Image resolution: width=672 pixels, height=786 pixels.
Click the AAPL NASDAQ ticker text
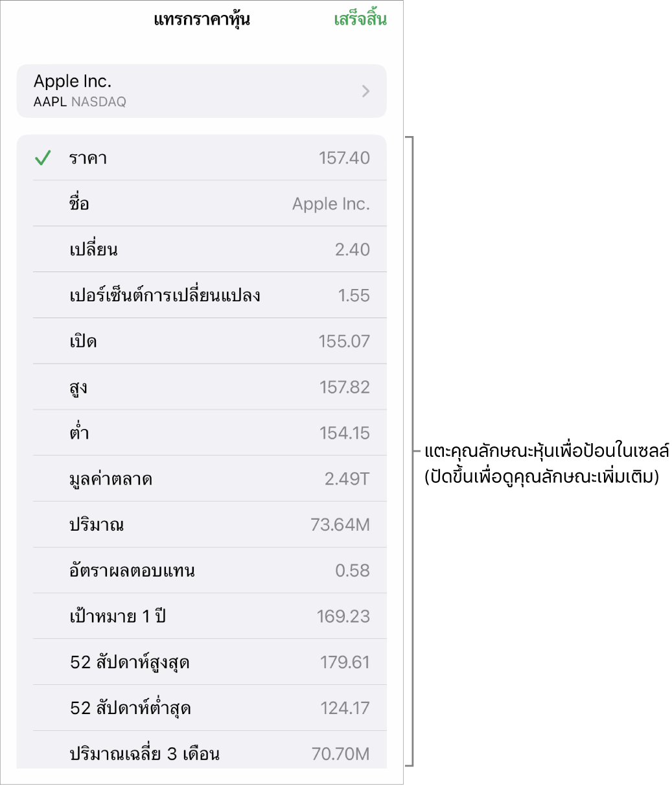click(80, 102)
